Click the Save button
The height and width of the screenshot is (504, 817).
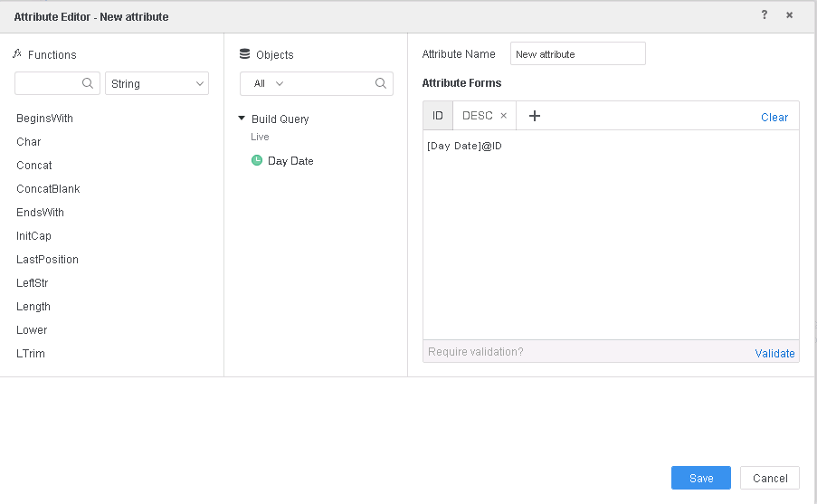tap(700, 478)
